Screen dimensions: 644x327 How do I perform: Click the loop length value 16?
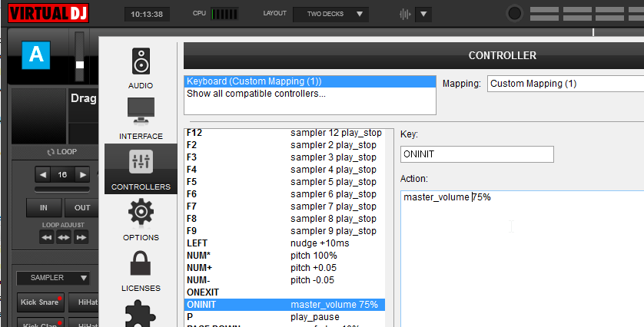pyautogui.click(x=62, y=175)
